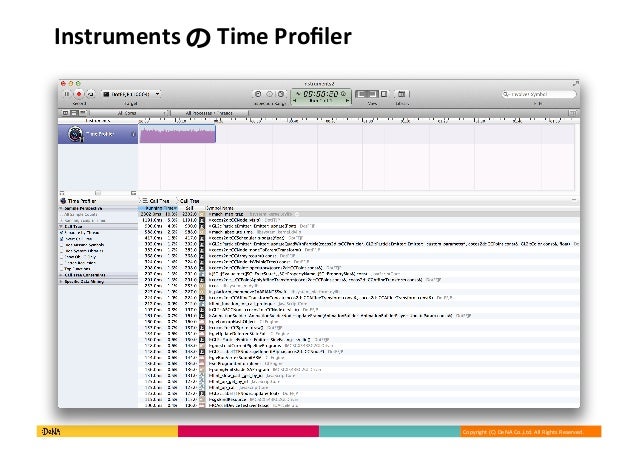The image size is (638, 451).
Task: Open the All Cores dropdown
Action: click(x=130, y=113)
